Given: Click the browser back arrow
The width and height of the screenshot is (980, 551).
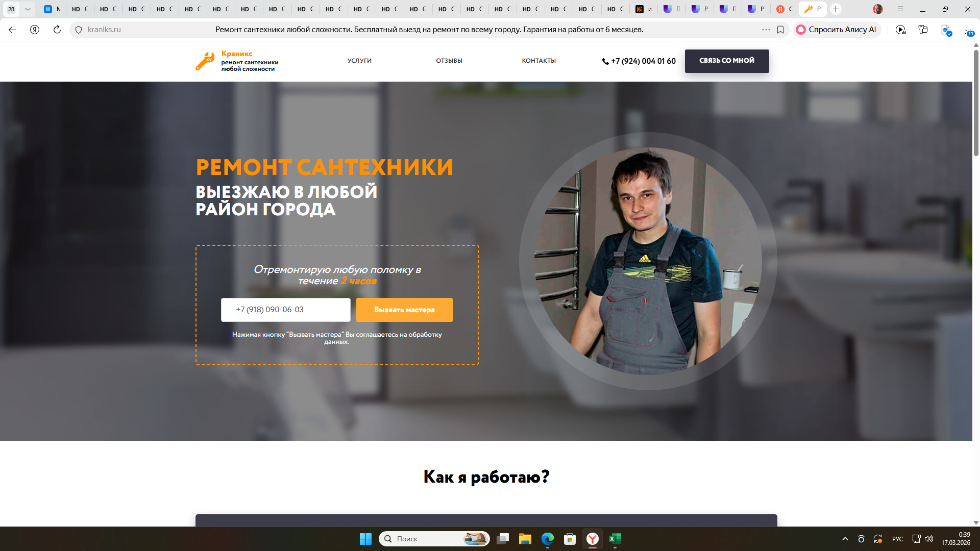Looking at the screenshot, I should (12, 30).
